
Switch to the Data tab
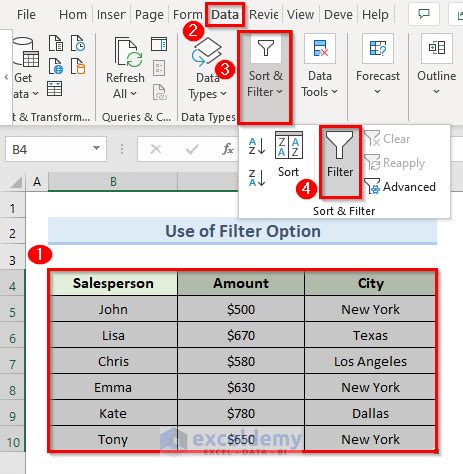click(225, 15)
